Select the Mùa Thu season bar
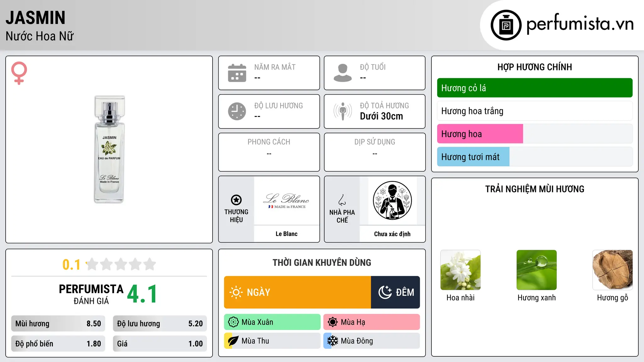The width and height of the screenshot is (644, 362). pyautogui.click(x=272, y=341)
